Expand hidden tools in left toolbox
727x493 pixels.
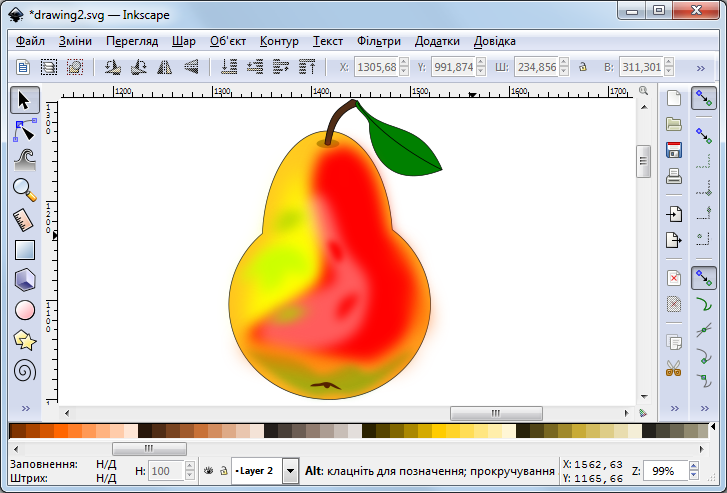coord(25,409)
